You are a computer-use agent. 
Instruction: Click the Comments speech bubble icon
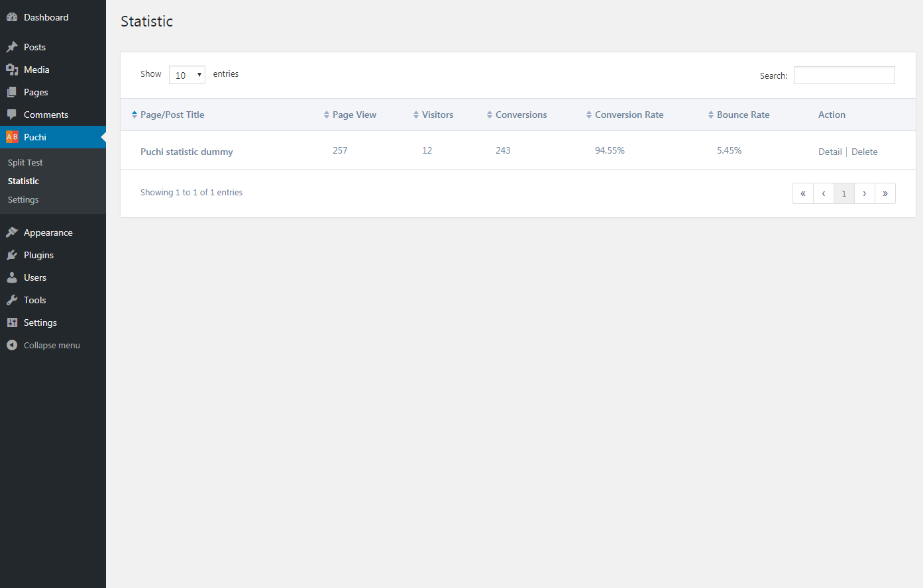tap(12, 115)
